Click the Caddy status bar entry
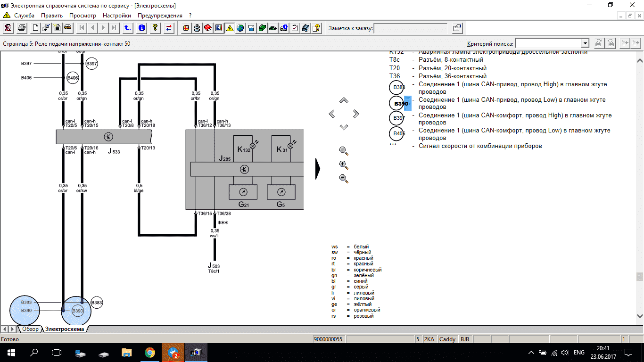The image size is (644, 362). tap(447, 339)
